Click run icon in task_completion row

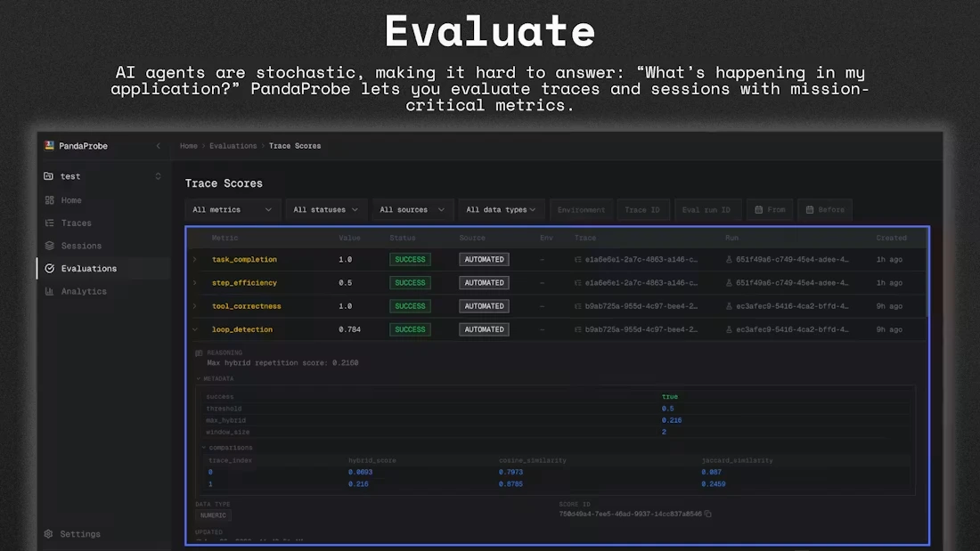pyautogui.click(x=729, y=259)
